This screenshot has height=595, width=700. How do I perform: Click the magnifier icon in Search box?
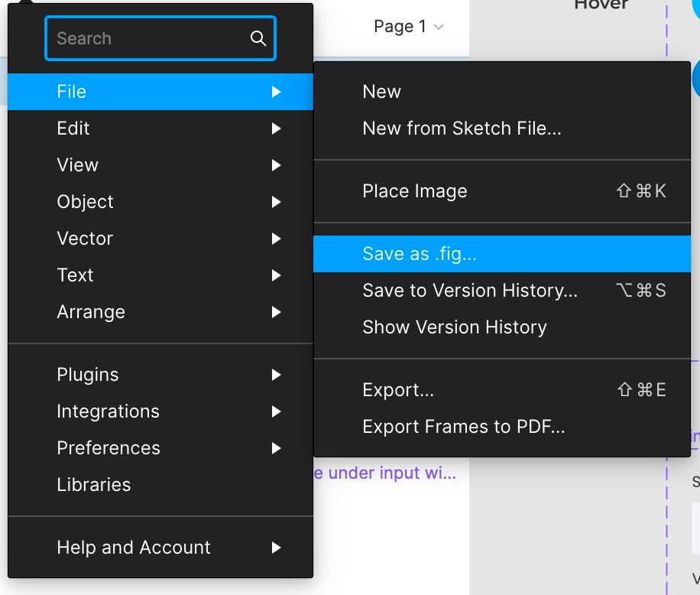pyautogui.click(x=258, y=38)
